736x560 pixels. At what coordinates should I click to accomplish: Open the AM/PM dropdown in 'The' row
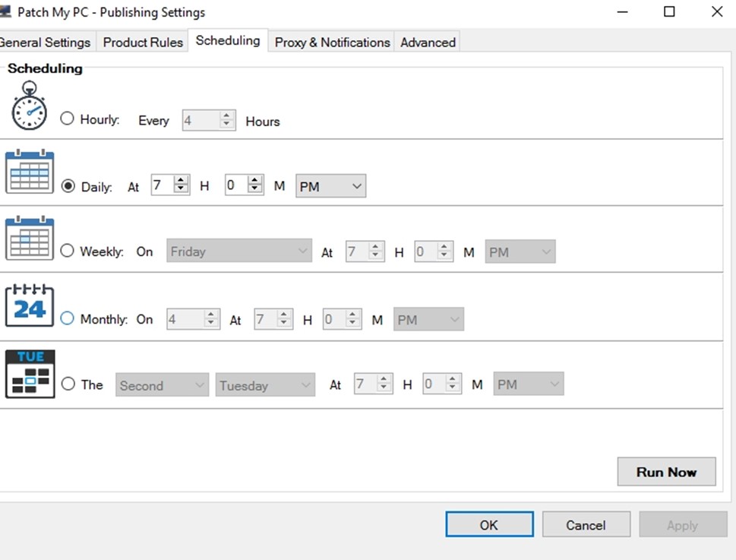pos(529,384)
